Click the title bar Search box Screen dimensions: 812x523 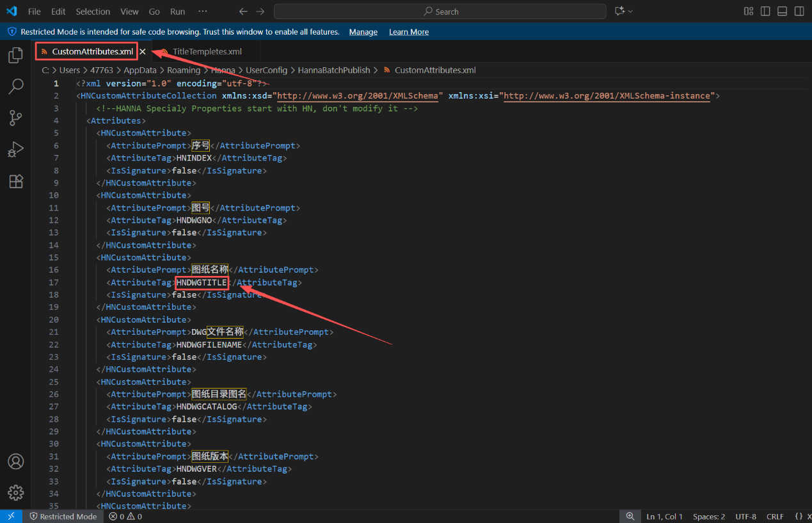coord(440,12)
